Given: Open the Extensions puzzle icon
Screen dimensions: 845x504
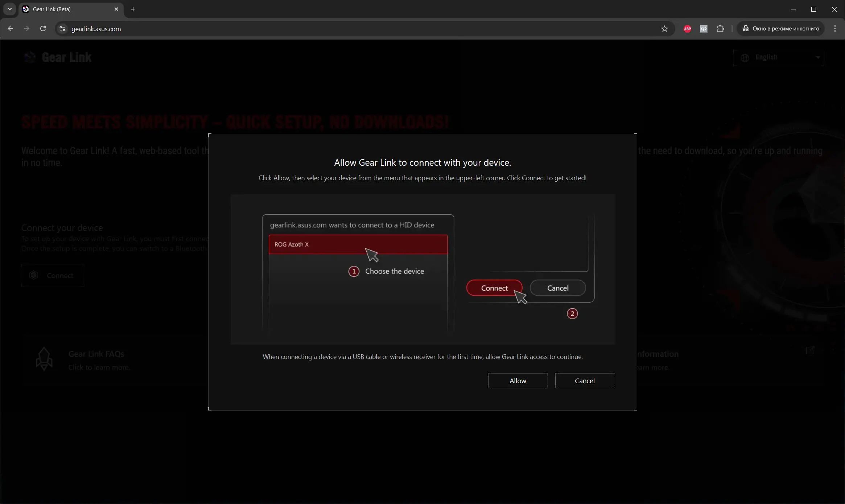Looking at the screenshot, I should pos(720,29).
